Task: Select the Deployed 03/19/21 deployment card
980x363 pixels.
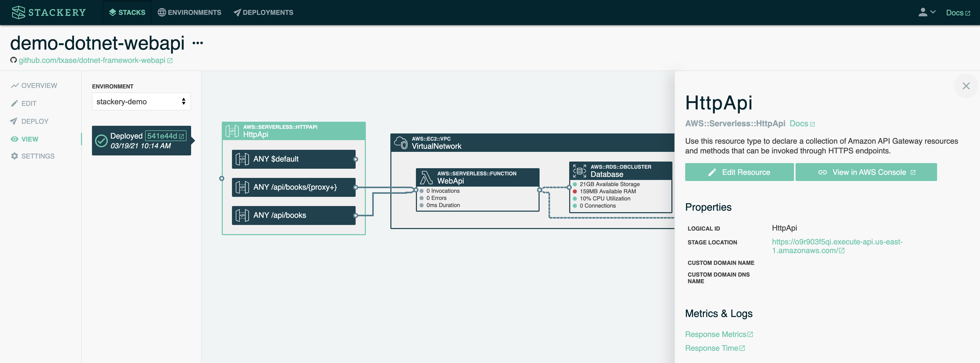Action: [141, 140]
